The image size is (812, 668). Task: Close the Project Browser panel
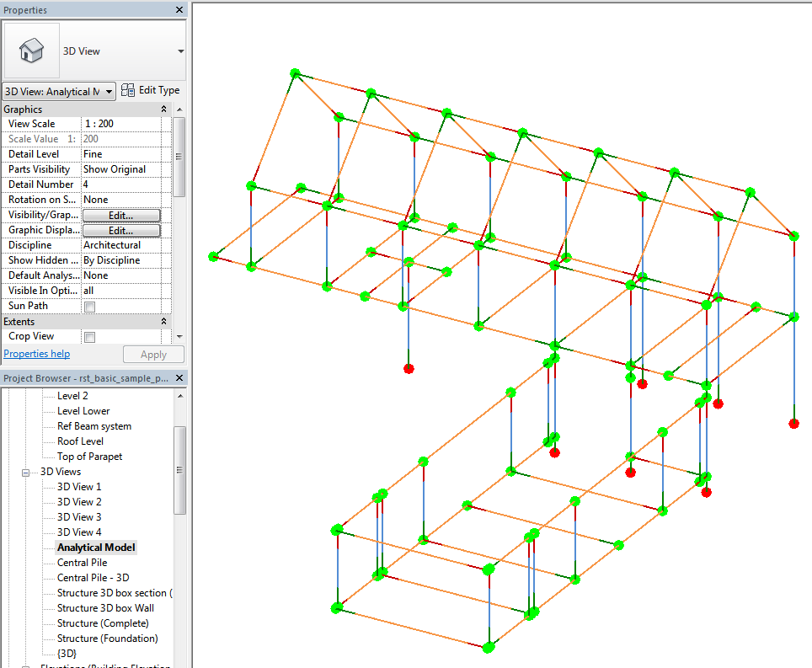pos(179,378)
